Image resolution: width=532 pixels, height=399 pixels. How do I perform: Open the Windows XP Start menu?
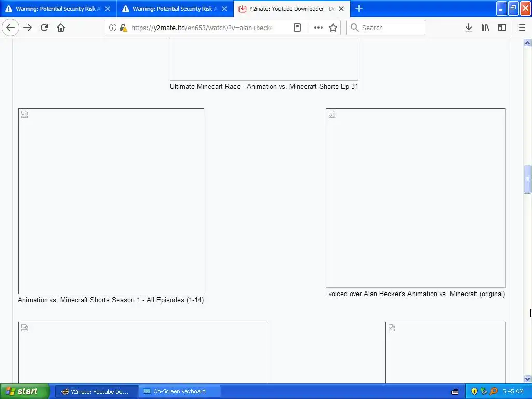[x=24, y=391]
